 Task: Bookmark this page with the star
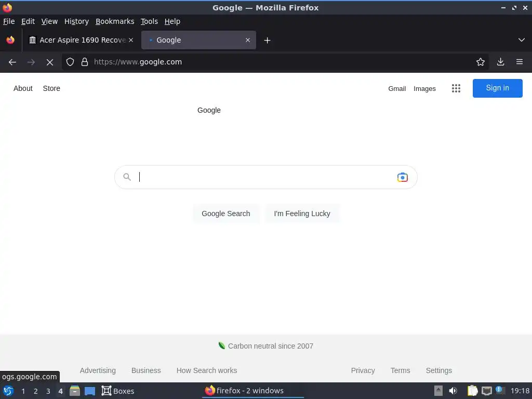click(481, 62)
